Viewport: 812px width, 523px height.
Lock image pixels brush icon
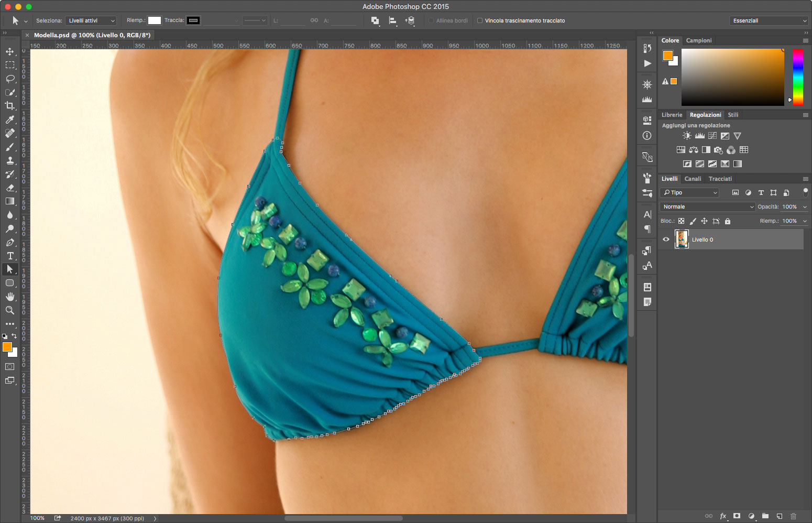pos(693,221)
